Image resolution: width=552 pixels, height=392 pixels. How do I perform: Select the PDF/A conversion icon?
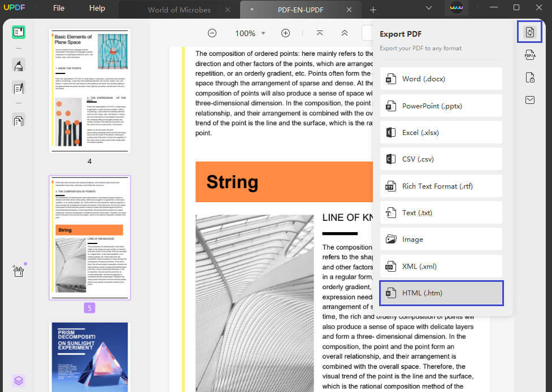(530, 55)
